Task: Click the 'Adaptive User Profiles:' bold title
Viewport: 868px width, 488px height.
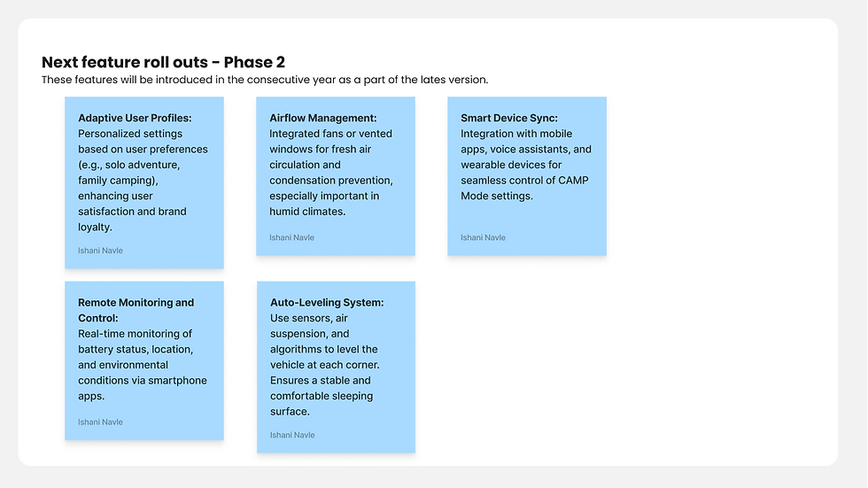Action: [x=135, y=118]
